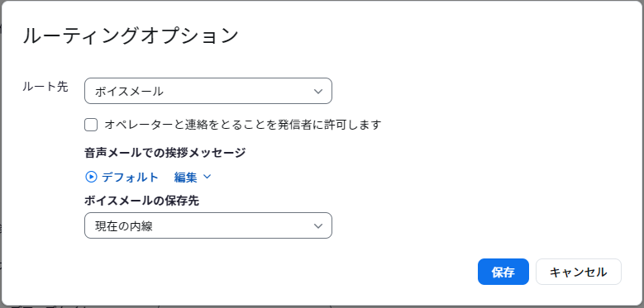Play the デフォルト greeting message
Screen dimensions: 644x308
click(x=91, y=177)
